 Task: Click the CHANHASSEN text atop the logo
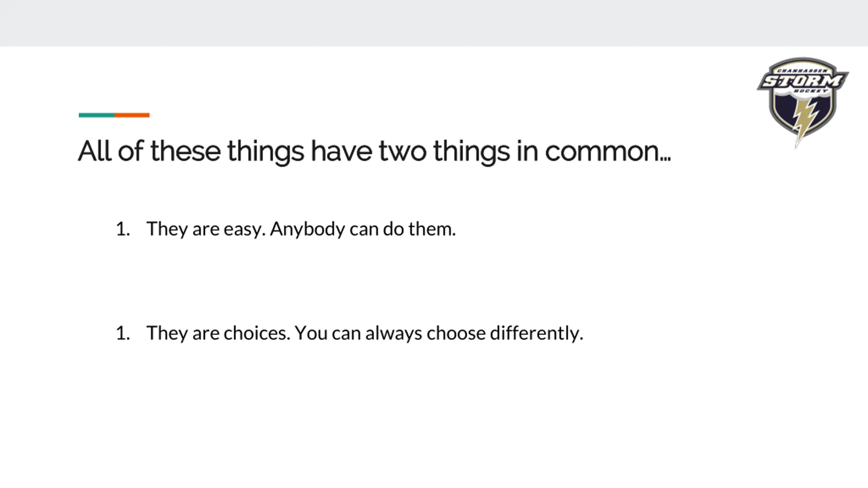point(802,71)
